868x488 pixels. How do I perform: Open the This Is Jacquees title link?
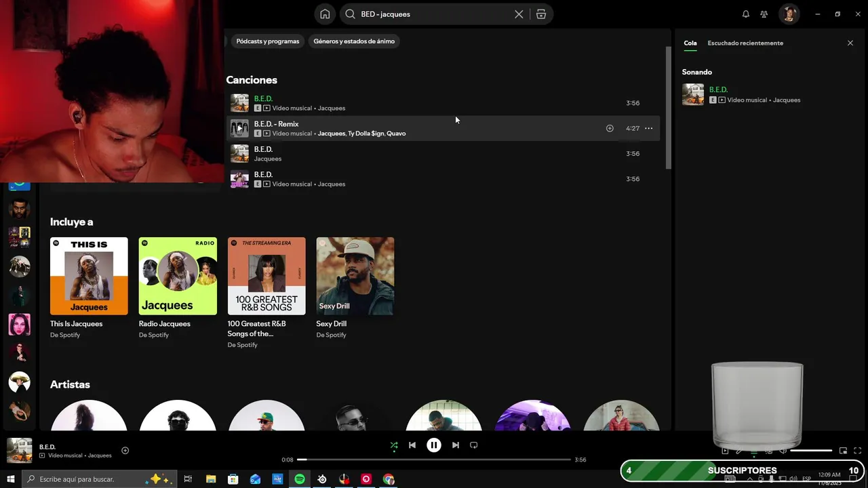[76, 324]
